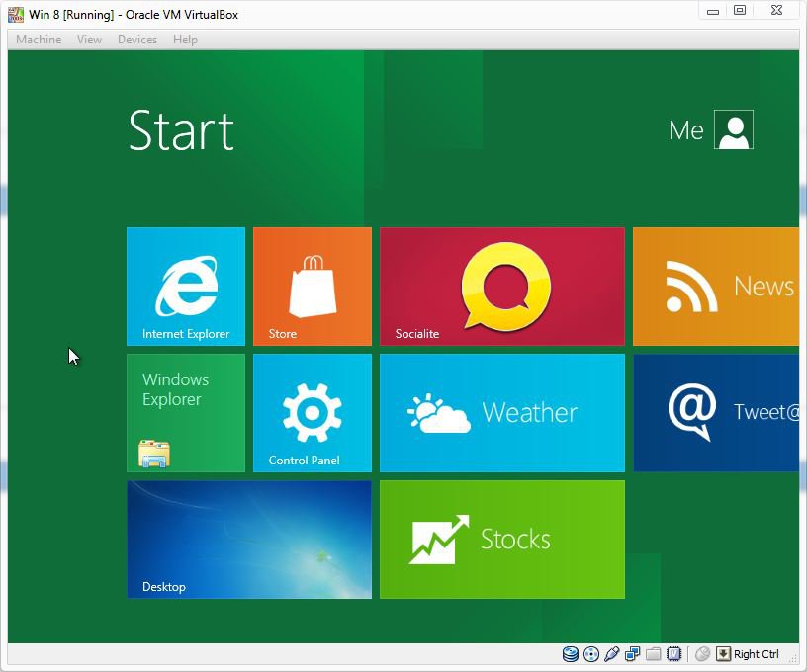This screenshot has height=672, width=807.
Task: Click the network adapters status icon
Action: pos(633,654)
